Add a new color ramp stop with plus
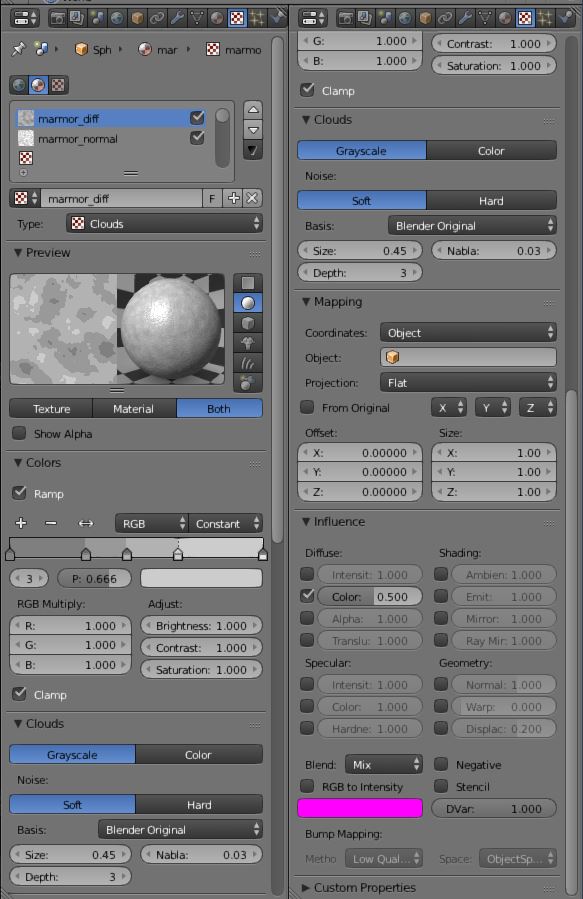 tap(21, 523)
